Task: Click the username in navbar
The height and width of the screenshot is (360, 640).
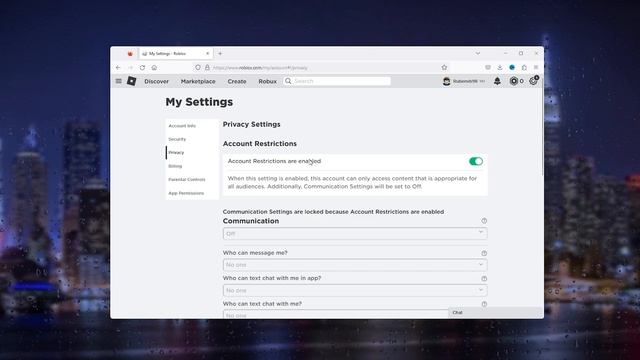Action: tap(465, 81)
